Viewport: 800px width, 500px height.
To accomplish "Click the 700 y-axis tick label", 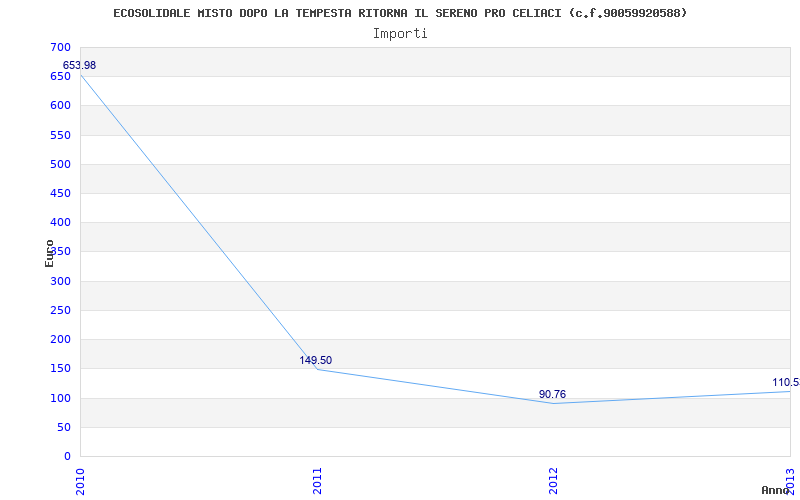I will (x=60, y=47).
